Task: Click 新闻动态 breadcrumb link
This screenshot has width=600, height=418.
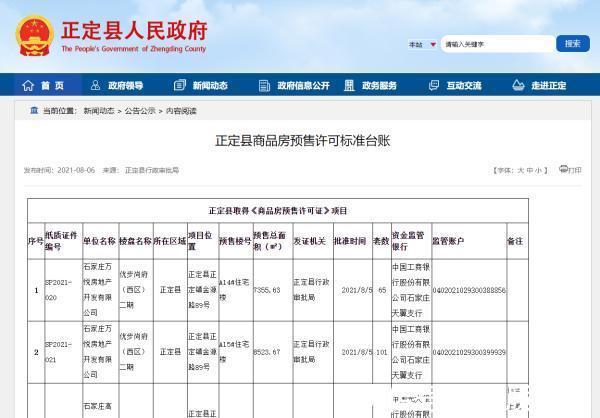Action: coord(99,111)
